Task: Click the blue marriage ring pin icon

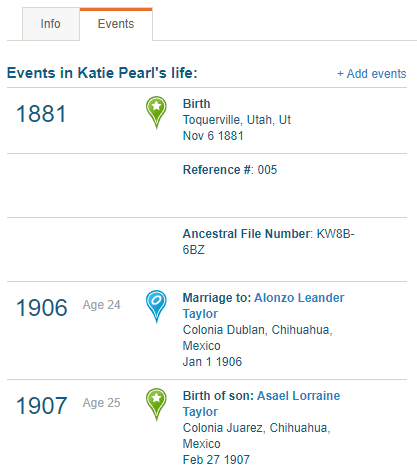Action: [x=156, y=306]
